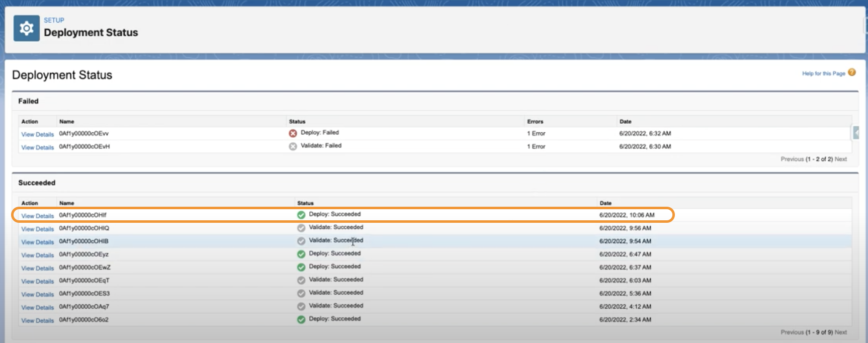Click grey check icon for 0Af1y00000cOEqT

click(x=301, y=280)
